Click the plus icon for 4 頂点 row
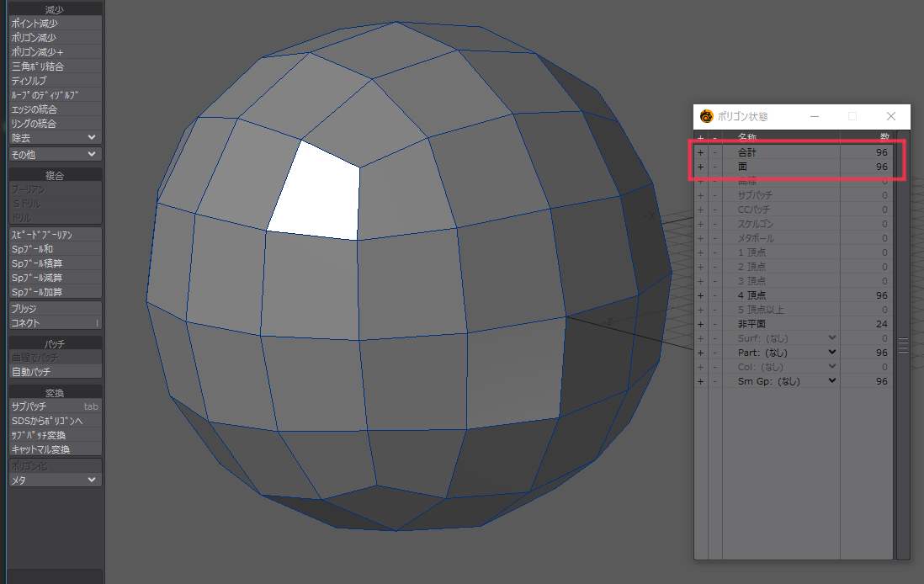The width and height of the screenshot is (924, 584). (700, 295)
